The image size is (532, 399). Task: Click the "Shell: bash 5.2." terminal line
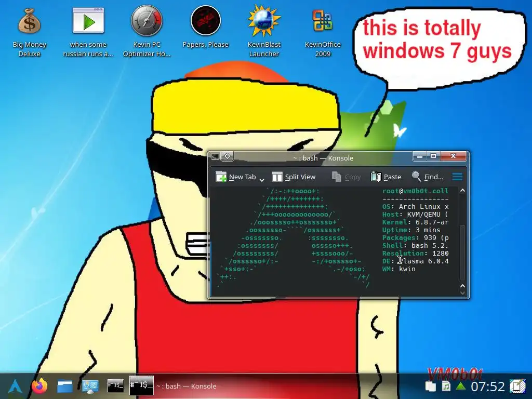click(415, 246)
